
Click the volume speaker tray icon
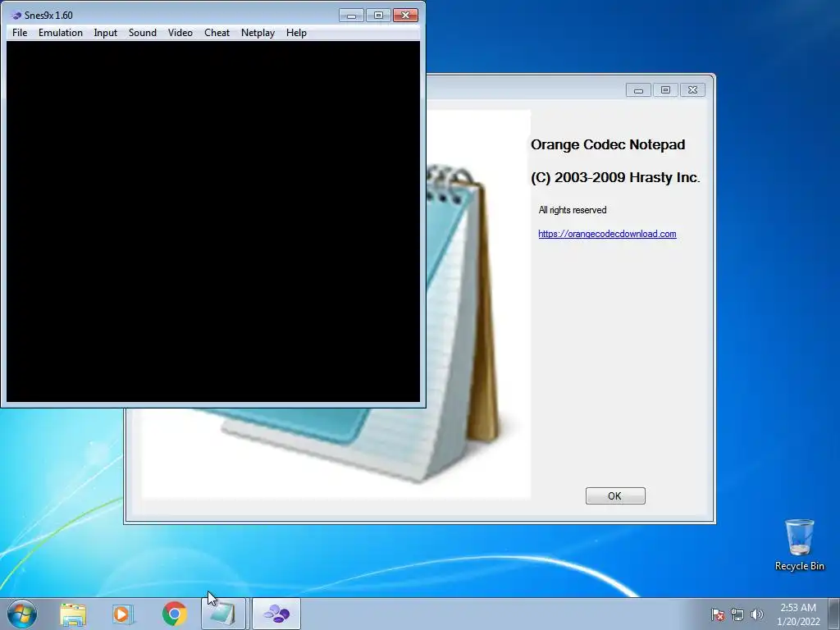click(757, 614)
